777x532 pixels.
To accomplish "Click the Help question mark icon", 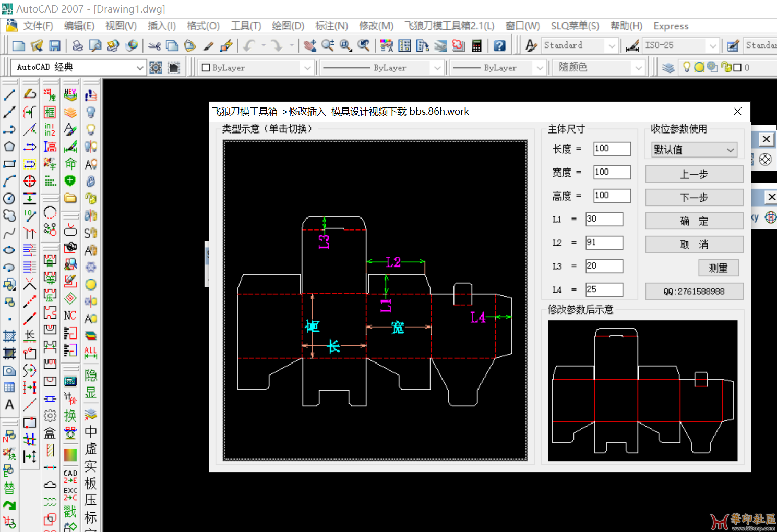I will point(499,46).
